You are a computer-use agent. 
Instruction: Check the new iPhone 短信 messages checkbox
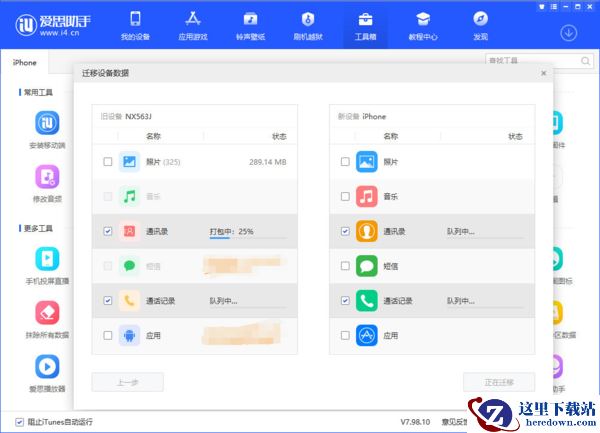point(345,265)
